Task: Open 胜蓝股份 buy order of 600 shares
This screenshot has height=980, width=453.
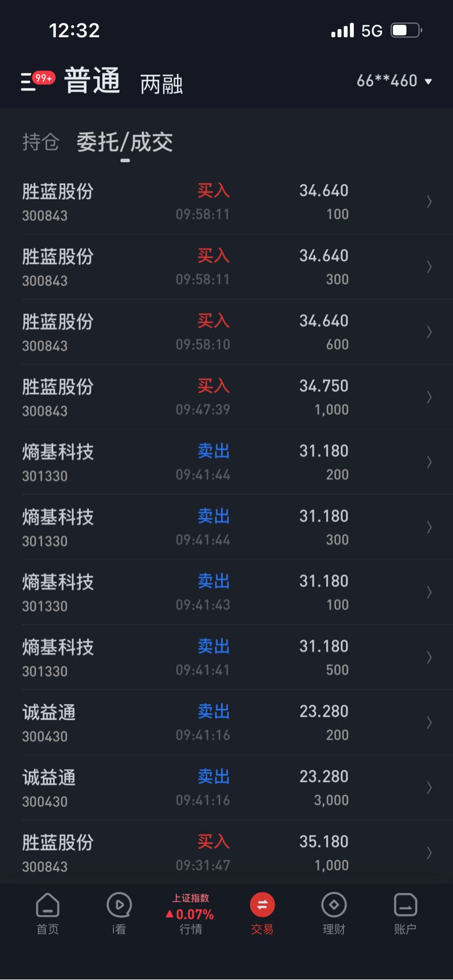Action: [x=226, y=332]
